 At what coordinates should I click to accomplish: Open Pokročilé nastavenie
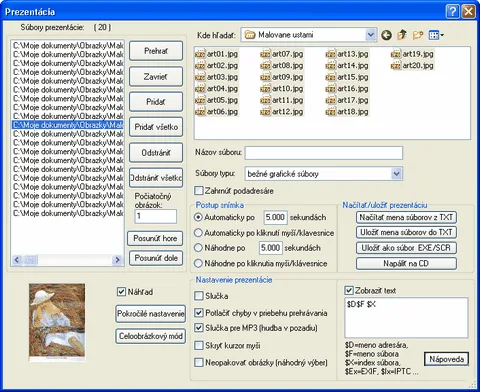click(151, 314)
